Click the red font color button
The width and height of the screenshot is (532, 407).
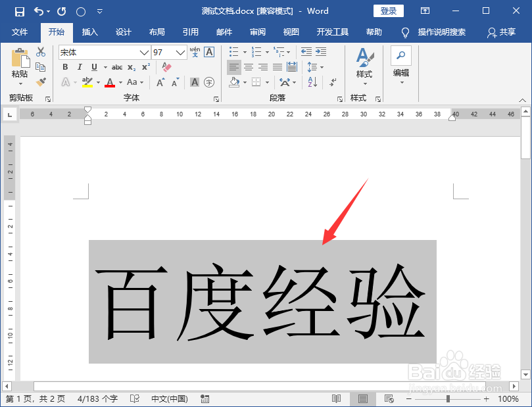[110, 82]
